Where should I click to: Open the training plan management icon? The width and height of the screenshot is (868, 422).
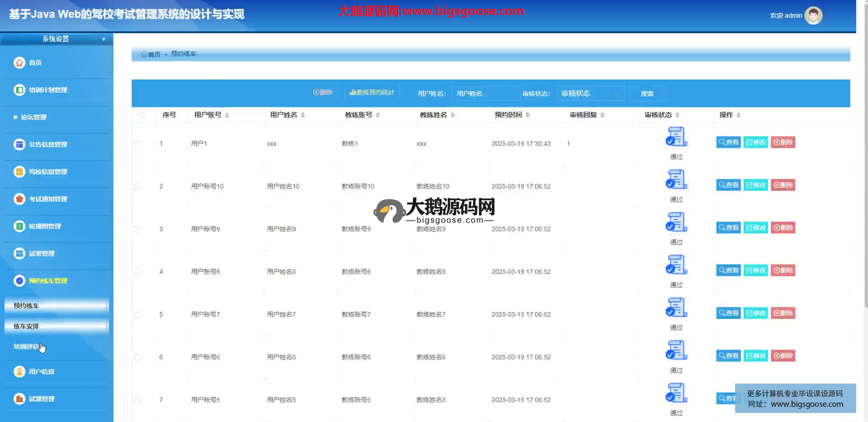tap(19, 90)
